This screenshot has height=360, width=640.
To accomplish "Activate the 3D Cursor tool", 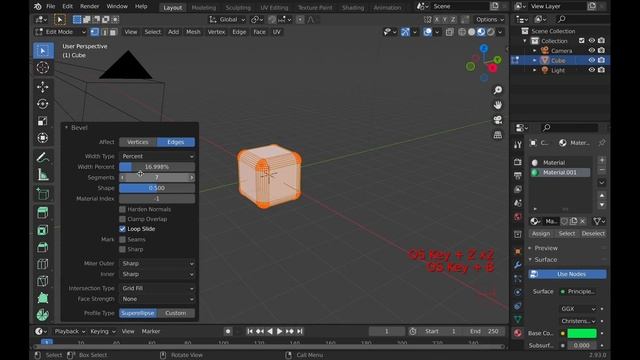I will point(43,67).
